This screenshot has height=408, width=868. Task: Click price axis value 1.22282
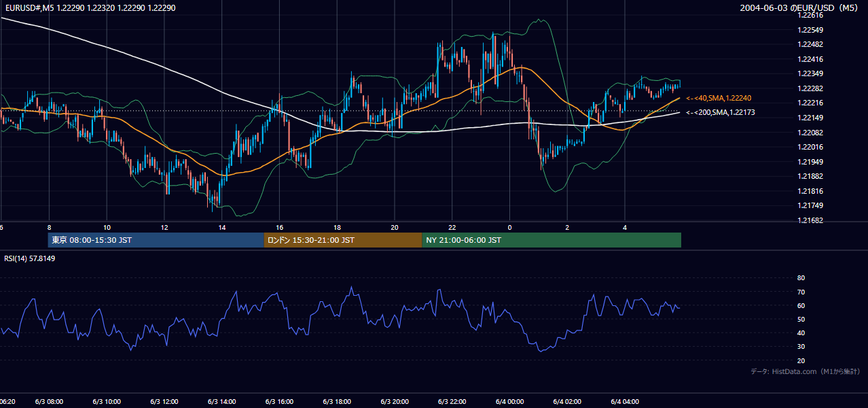pyautogui.click(x=810, y=88)
